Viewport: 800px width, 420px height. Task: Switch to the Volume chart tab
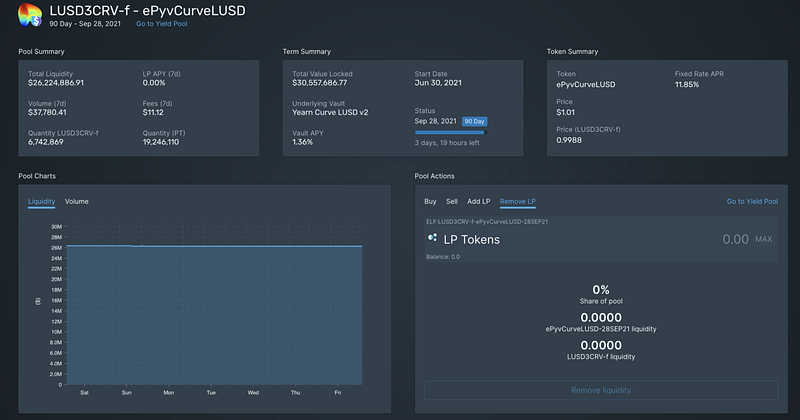pos(77,202)
